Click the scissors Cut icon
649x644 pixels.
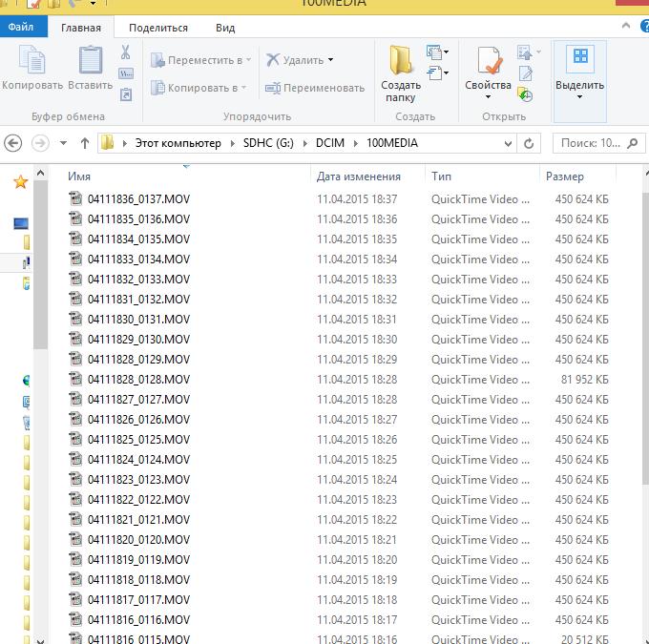point(126,52)
